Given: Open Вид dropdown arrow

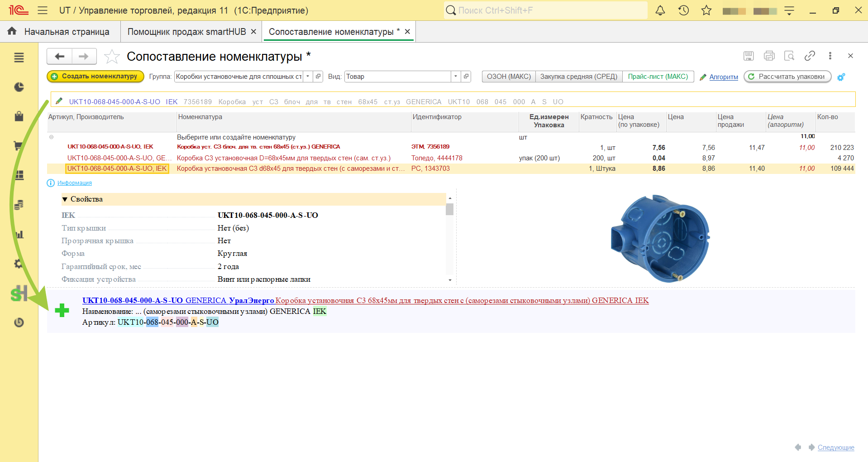Looking at the screenshot, I should [456, 77].
